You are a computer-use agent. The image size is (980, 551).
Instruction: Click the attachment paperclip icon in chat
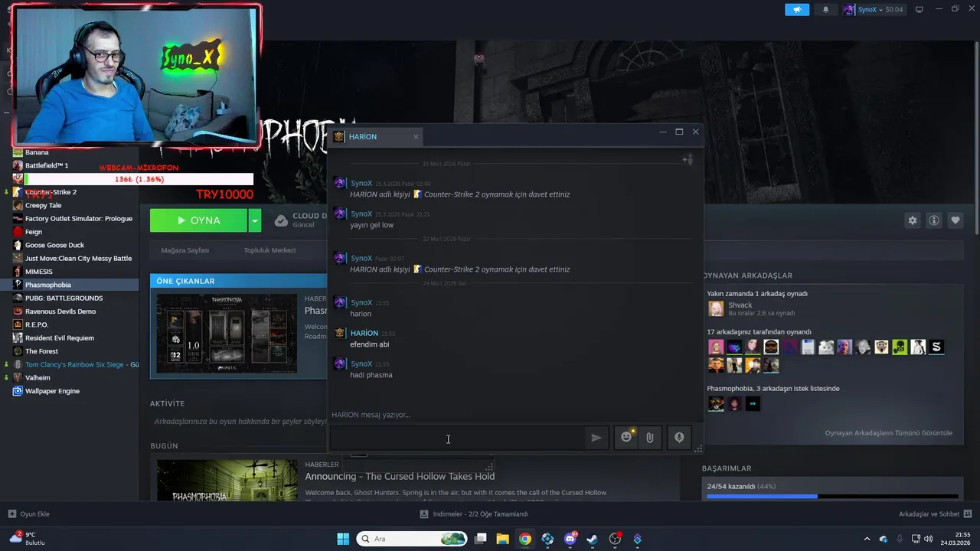coord(649,438)
